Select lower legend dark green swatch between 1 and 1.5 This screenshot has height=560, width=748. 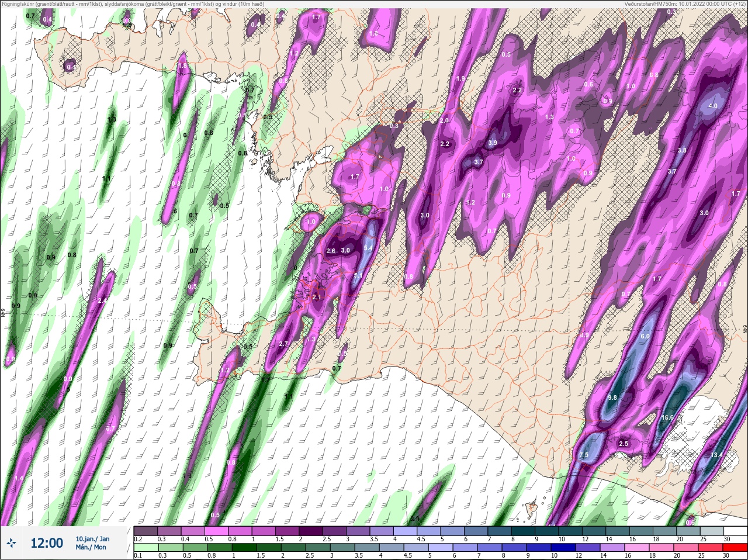pos(244,548)
